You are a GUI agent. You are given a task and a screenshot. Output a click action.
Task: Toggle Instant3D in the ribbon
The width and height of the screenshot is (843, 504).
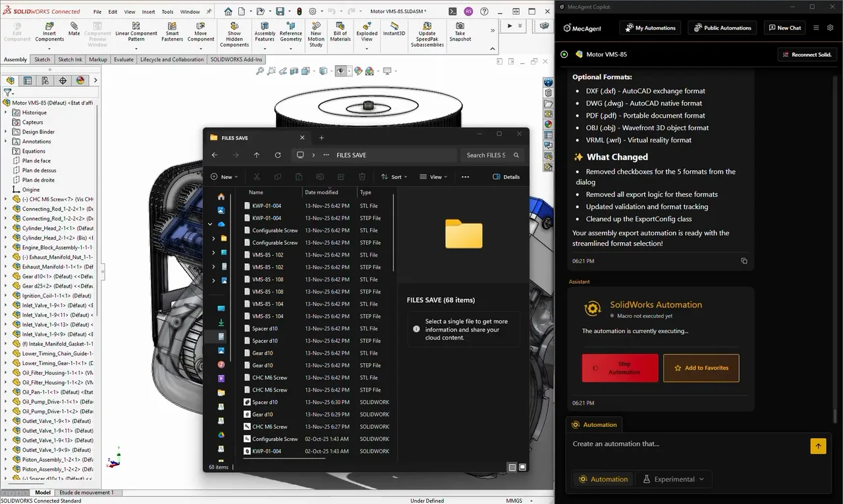pos(394,30)
